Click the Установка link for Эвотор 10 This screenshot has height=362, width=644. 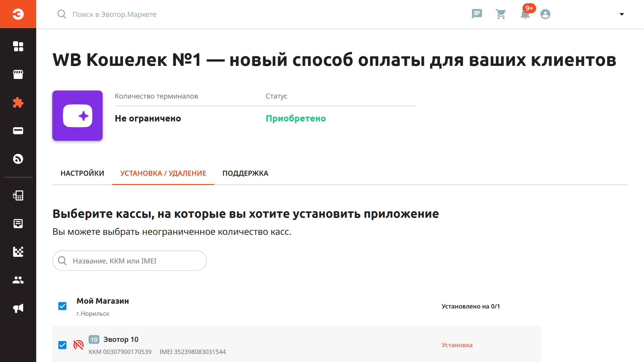tap(457, 345)
